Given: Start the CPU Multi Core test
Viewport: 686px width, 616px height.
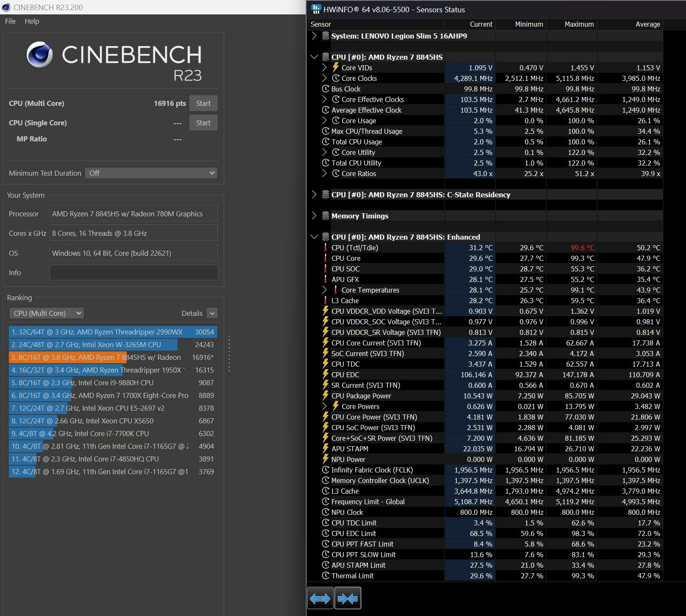Looking at the screenshot, I should tap(203, 103).
